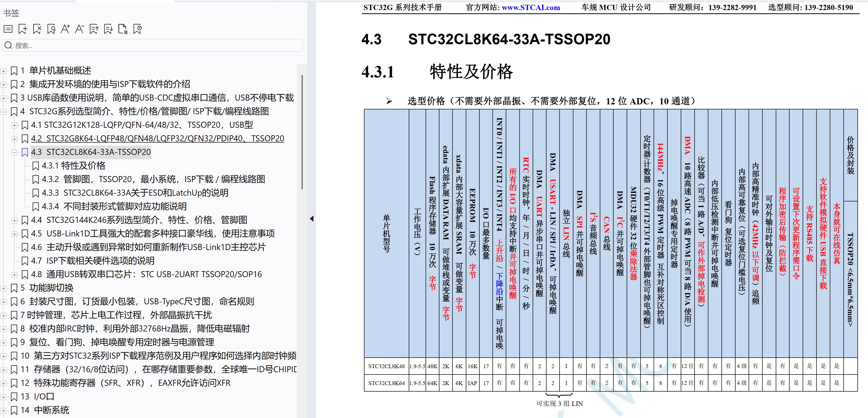The width and height of the screenshot is (868, 418).
Task: Open bookmark 4.3.2 管脚图, TSSOP20, 最小系统
Action: [153, 179]
